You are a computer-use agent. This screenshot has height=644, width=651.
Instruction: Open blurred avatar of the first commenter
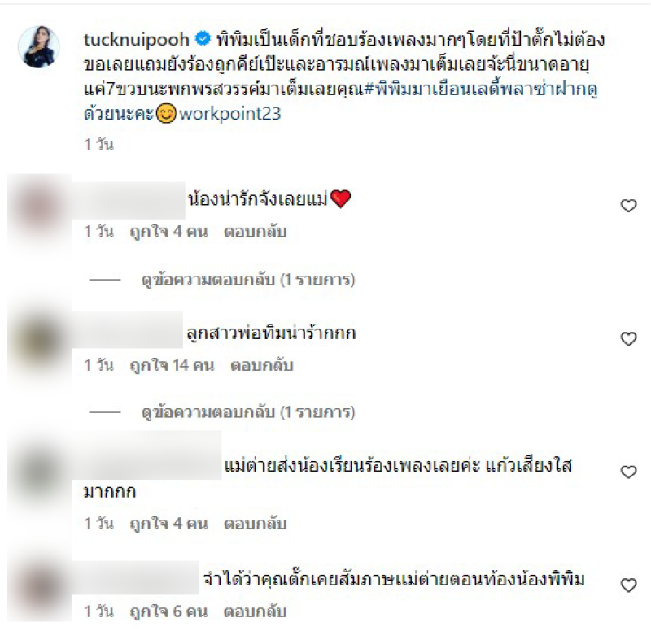38,207
